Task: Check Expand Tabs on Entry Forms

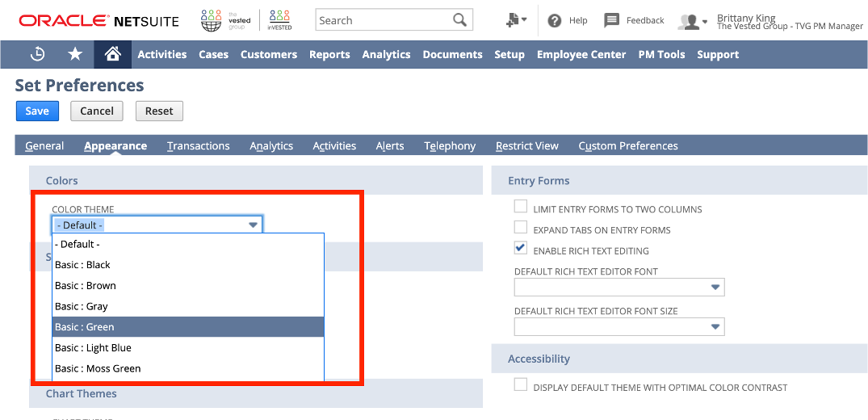Action: (x=521, y=228)
